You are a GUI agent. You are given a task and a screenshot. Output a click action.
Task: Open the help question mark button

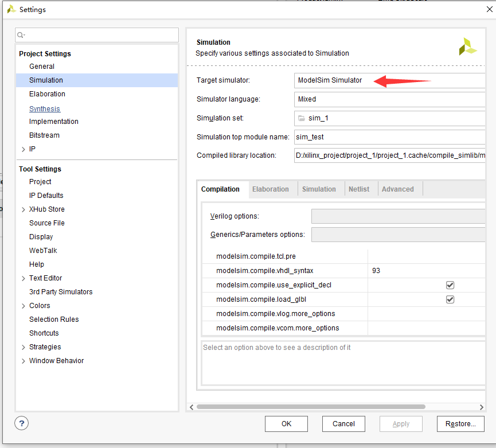pyautogui.click(x=21, y=423)
